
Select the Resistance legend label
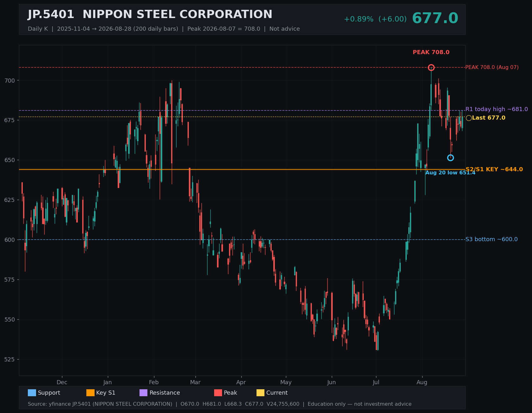(164, 393)
